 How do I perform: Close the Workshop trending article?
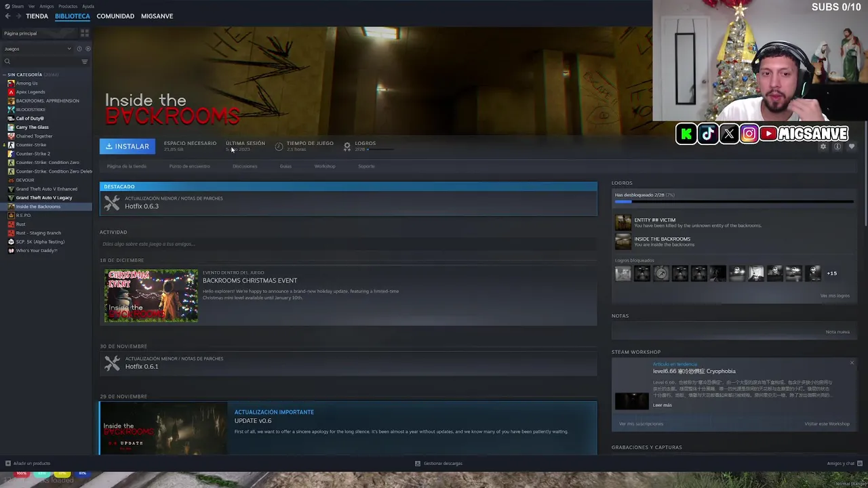(852, 363)
